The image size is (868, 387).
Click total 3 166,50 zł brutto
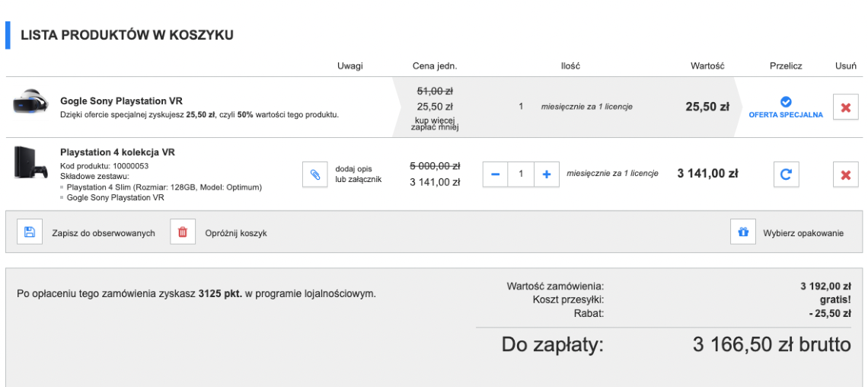coord(771,344)
